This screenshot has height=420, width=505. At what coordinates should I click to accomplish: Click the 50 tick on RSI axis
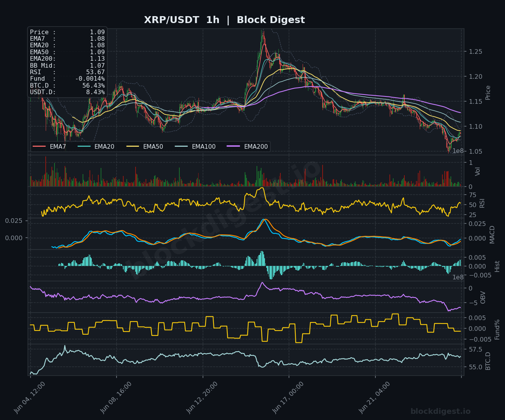click(x=472, y=205)
